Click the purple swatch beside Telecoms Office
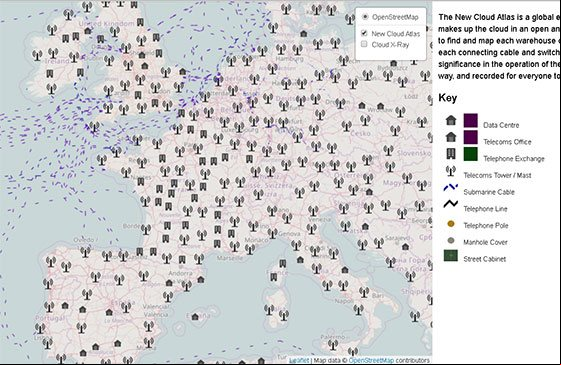This screenshot has width=561, height=365. (470, 137)
